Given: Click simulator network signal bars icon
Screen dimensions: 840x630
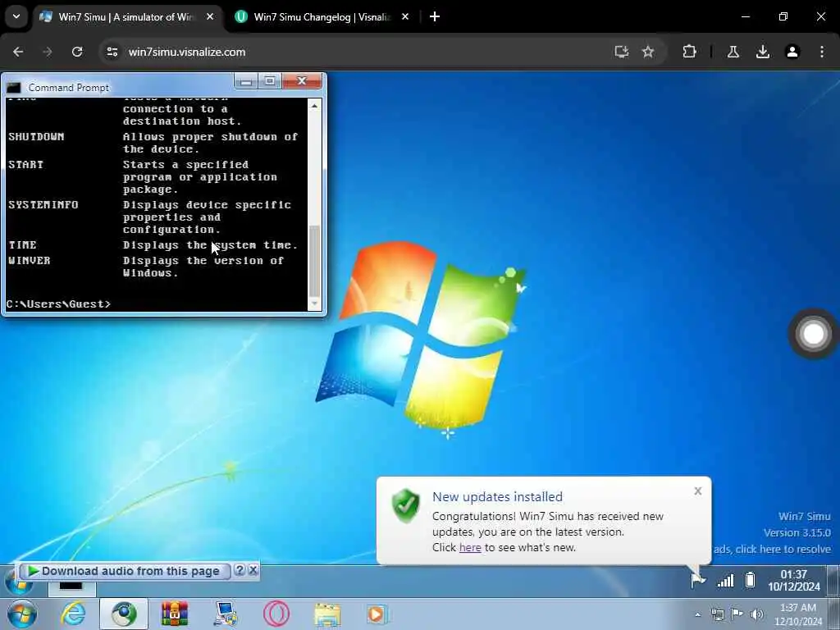Looking at the screenshot, I should 725,580.
